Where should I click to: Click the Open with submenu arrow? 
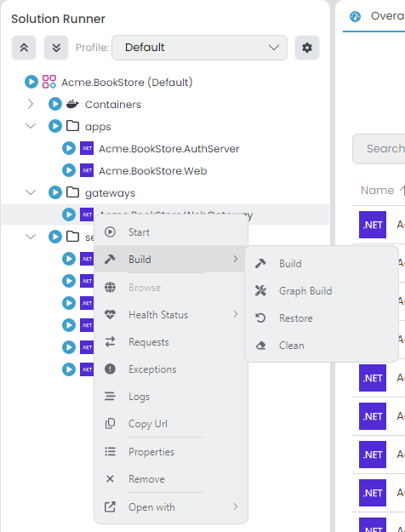pyautogui.click(x=236, y=507)
